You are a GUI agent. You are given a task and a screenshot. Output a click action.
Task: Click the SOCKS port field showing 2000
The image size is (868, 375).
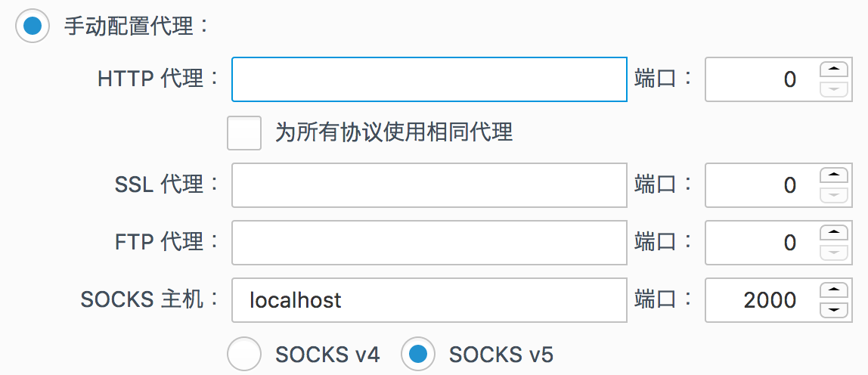click(761, 299)
